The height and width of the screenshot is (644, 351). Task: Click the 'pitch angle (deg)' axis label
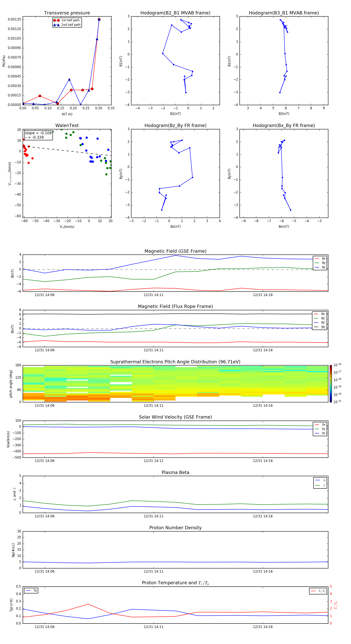11,384
